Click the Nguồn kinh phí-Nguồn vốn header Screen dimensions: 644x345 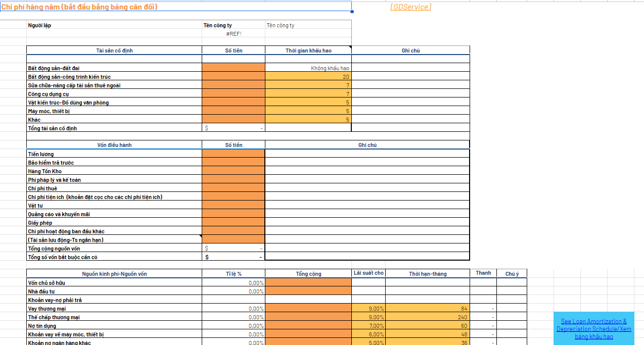(x=114, y=274)
